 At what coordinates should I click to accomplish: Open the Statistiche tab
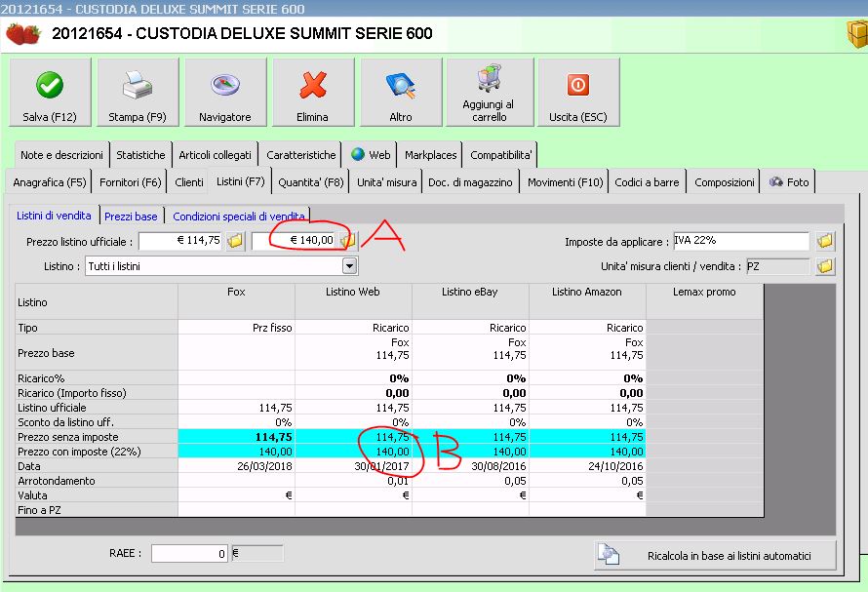(x=140, y=155)
